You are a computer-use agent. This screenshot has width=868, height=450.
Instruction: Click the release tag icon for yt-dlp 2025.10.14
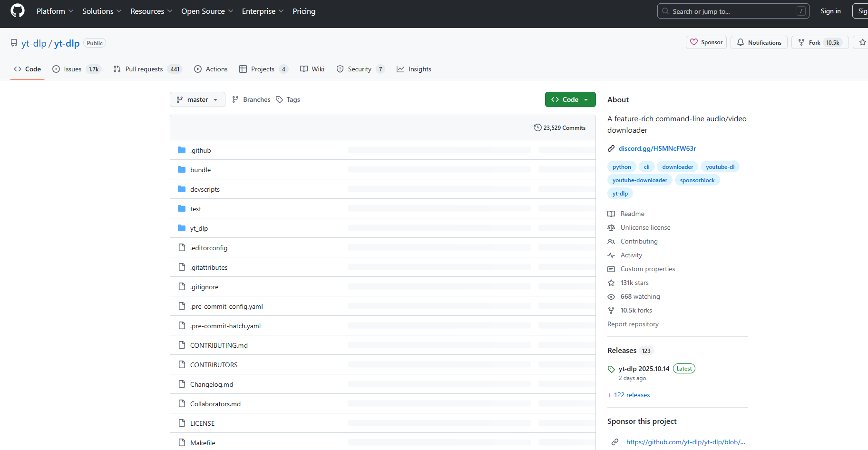[611, 369]
